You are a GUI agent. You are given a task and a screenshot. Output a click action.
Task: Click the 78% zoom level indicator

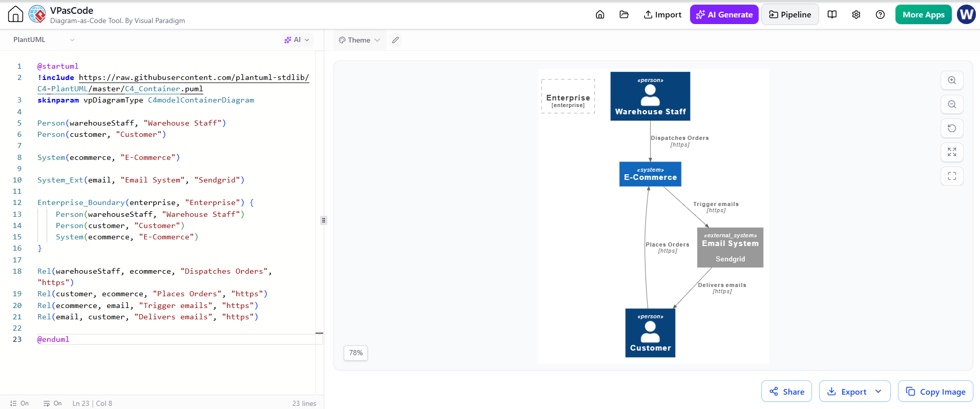pyautogui.click(x=356, y=353)
